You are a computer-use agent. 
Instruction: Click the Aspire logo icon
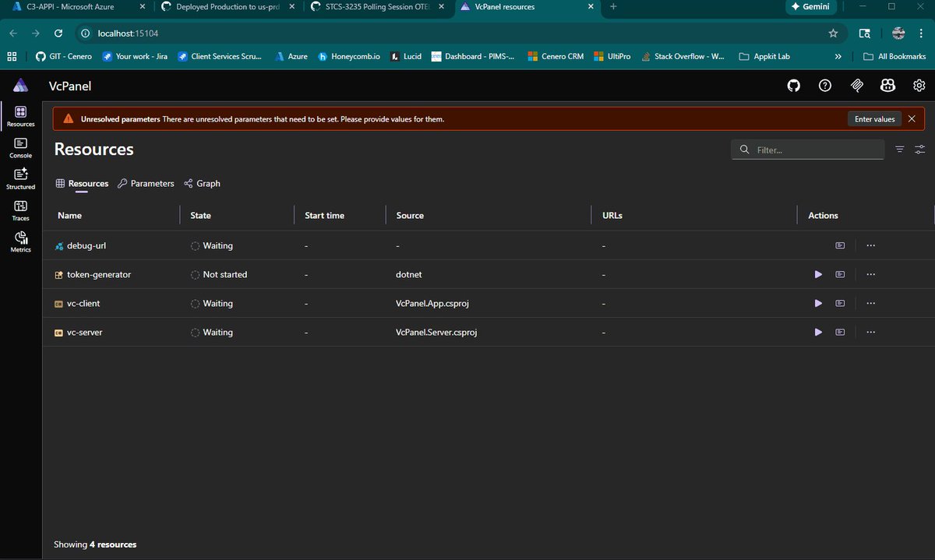coord(20,86)
